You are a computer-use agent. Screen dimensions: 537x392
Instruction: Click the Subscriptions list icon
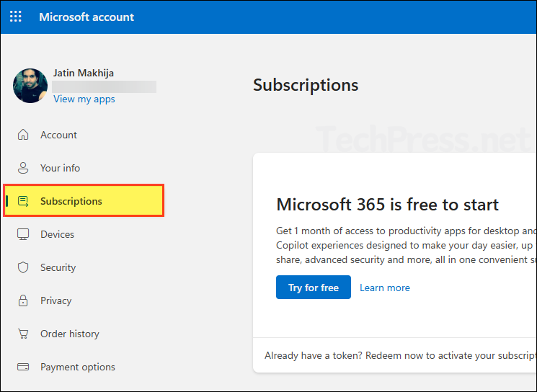[23, 201]
